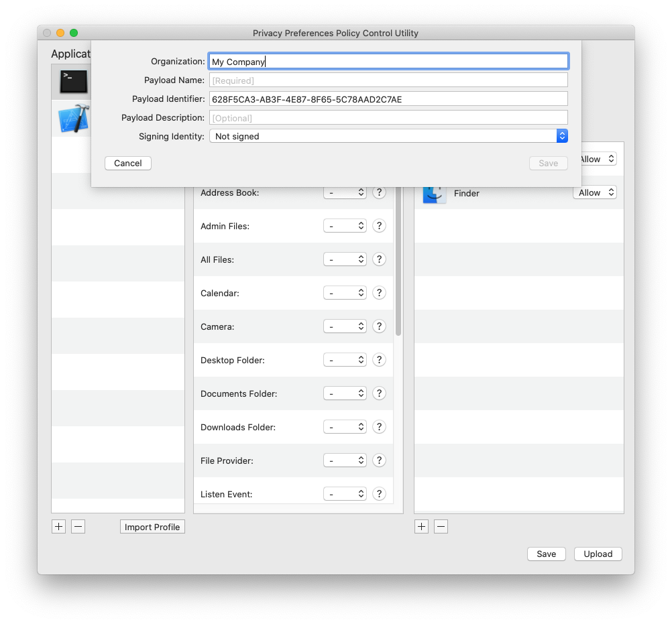Viewport: 672px width, 624px height.
Task: Click the Payload Identifier field
Action: click(x=389, y=99)
